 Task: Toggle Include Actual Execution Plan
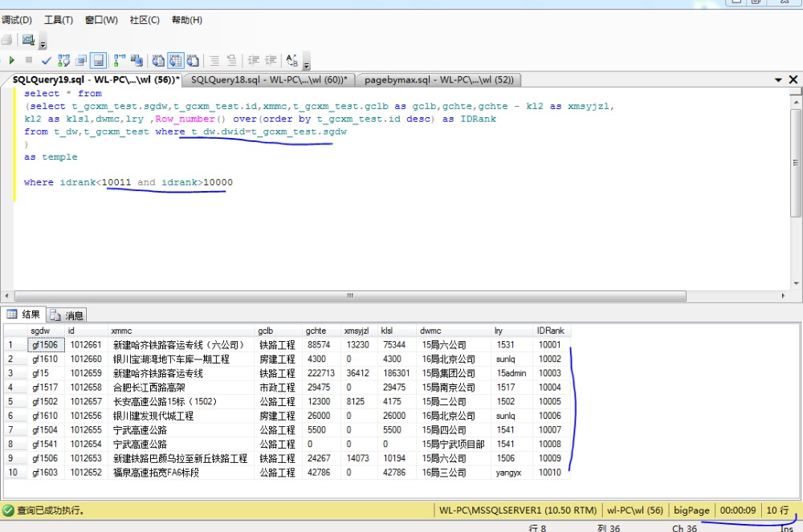[x=120, y=60]
